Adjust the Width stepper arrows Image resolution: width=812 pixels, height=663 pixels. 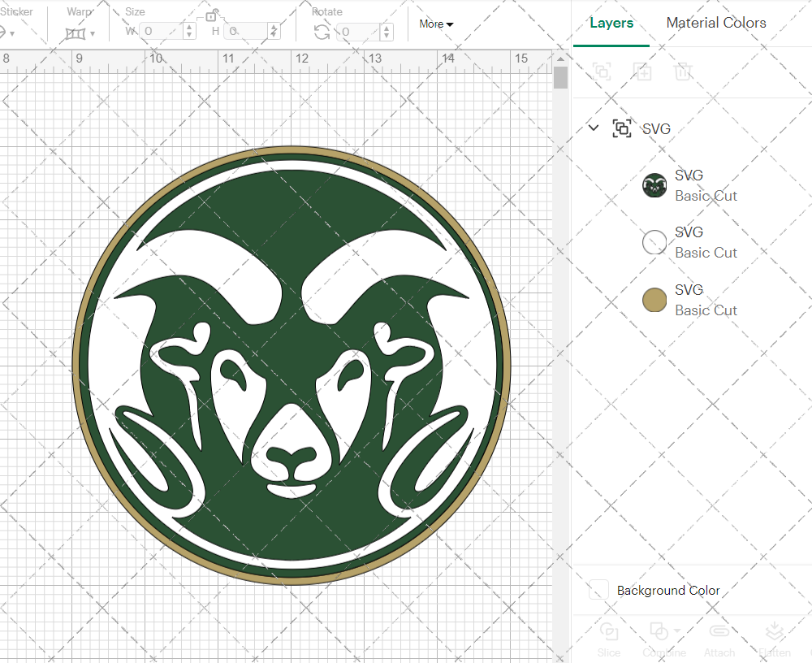(189, 32)
